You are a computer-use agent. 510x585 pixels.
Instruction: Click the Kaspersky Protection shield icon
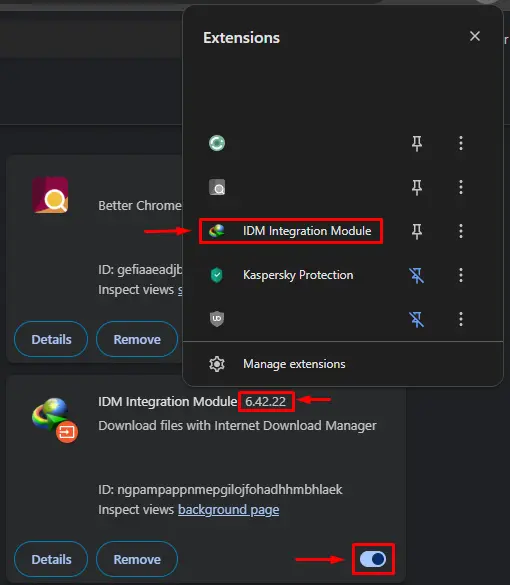[217, 275]
